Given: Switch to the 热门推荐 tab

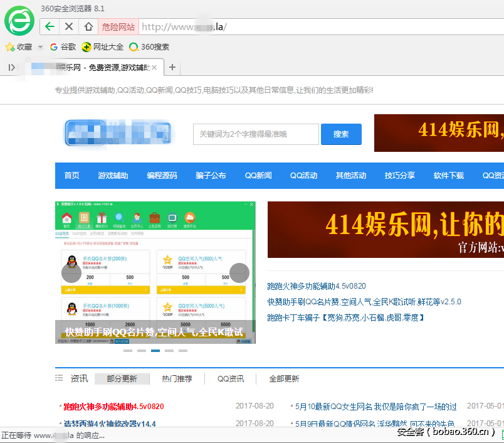Looking at the screenshot, I should 177,378.
